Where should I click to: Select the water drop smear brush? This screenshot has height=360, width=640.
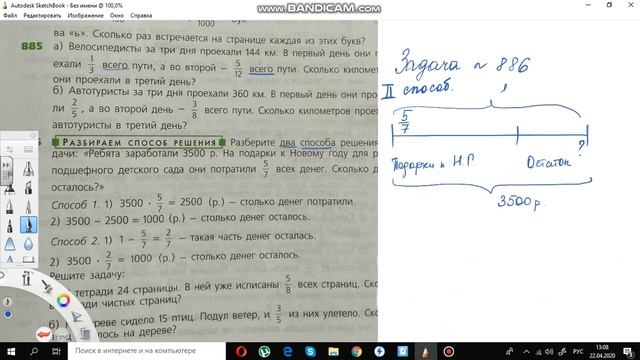point(28,244)
